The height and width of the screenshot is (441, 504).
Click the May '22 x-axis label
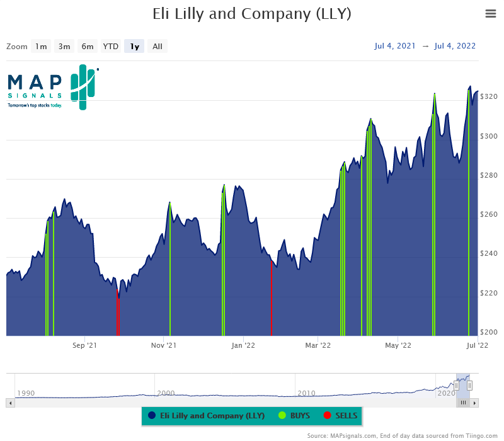(x=398, y=345)
